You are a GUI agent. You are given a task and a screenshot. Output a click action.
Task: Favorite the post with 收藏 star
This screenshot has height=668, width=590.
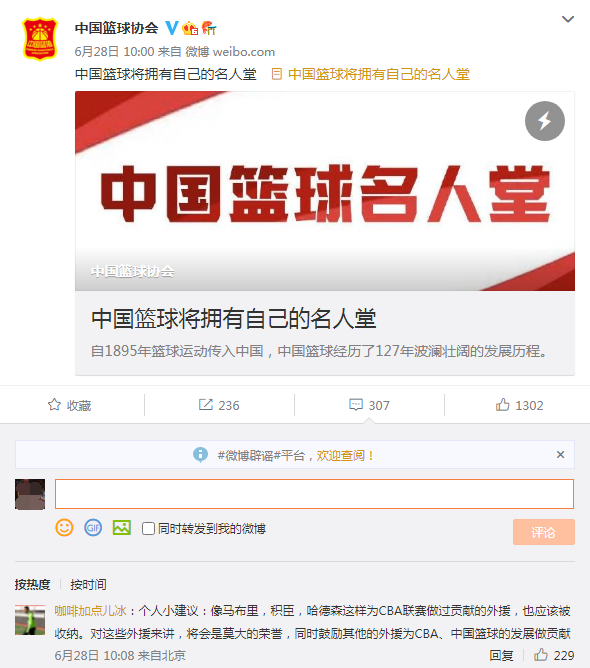[70, 405]
